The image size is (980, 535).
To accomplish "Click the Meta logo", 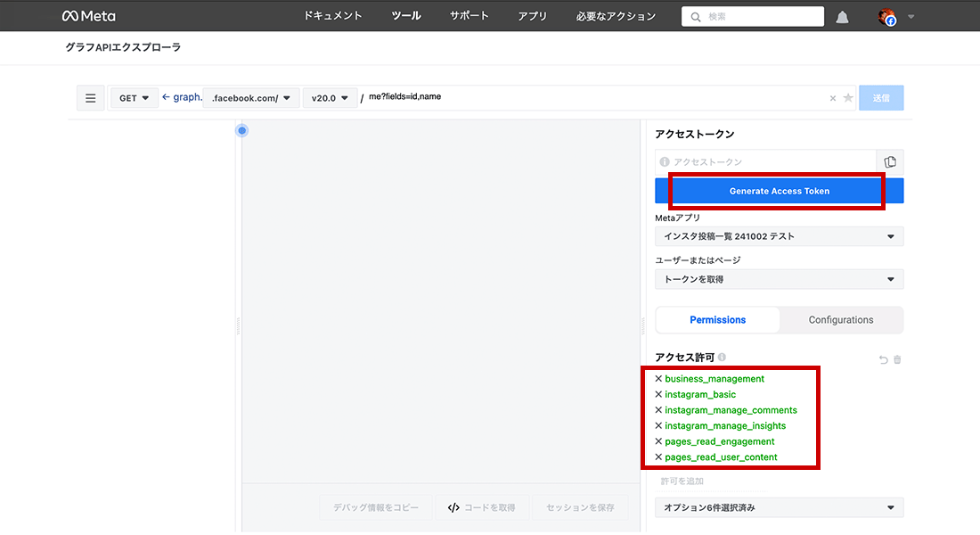I will point(89,16).
